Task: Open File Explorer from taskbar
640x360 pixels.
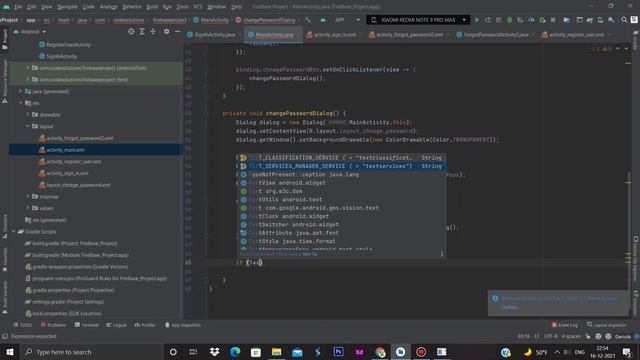Action: coord(276,352)
